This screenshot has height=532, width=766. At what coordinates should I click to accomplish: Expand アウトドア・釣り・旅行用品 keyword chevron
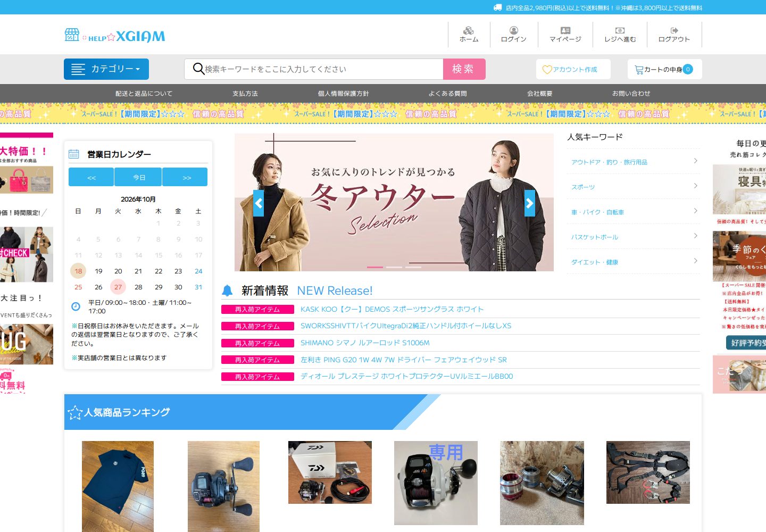pos(695,161)
